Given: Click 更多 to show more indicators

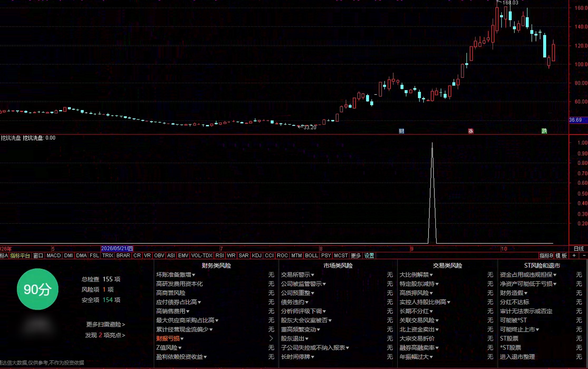Looking at the screenshot, I should click(x=356, y=256).
